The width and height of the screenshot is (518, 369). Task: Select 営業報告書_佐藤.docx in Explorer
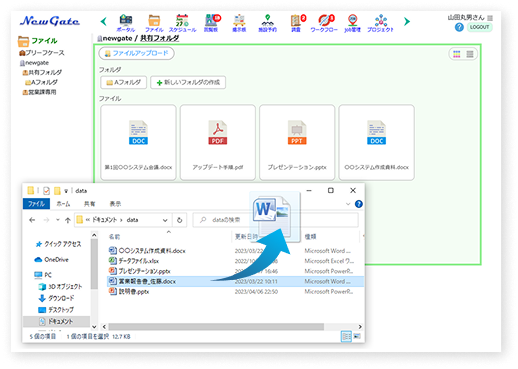pyautogui.click(x=235, y=281)
